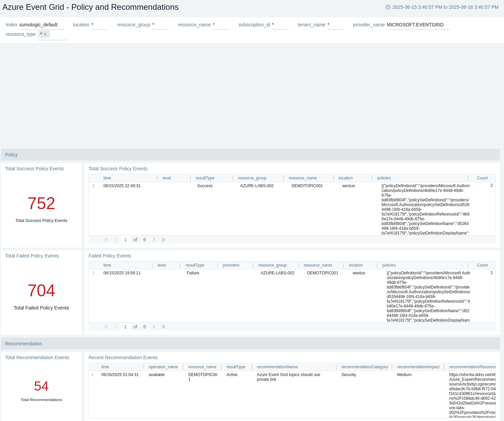The height and width of the screenshot is (421, 504).
Task: Go to last page in Success Policy table
Action: 164,240
